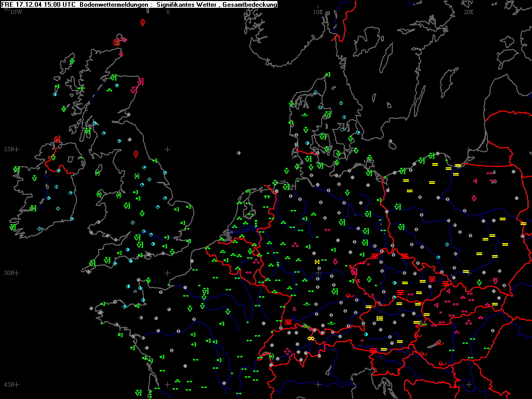Select the yellow fog symbol in central Germany
This screenshot has height=399, width=532.
point(317,262)
